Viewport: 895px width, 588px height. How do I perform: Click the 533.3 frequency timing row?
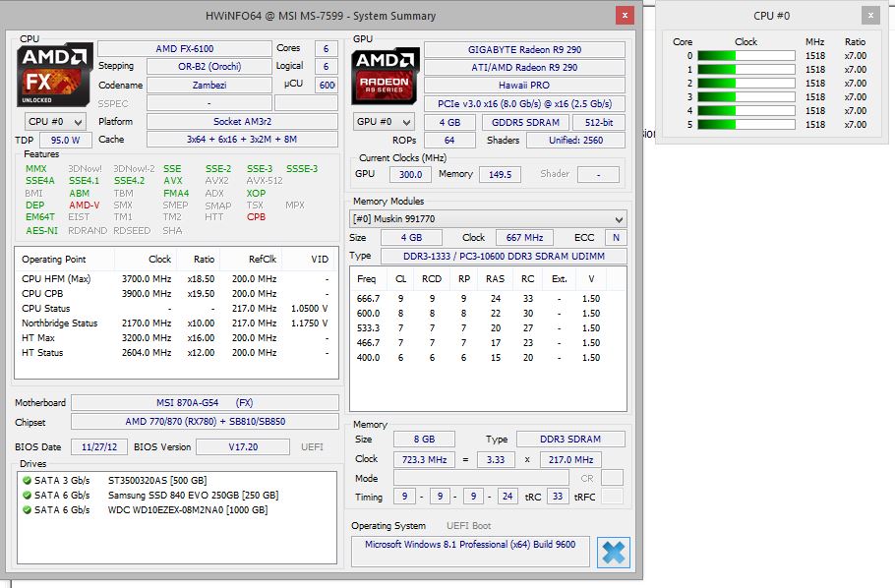coord(488,327)
